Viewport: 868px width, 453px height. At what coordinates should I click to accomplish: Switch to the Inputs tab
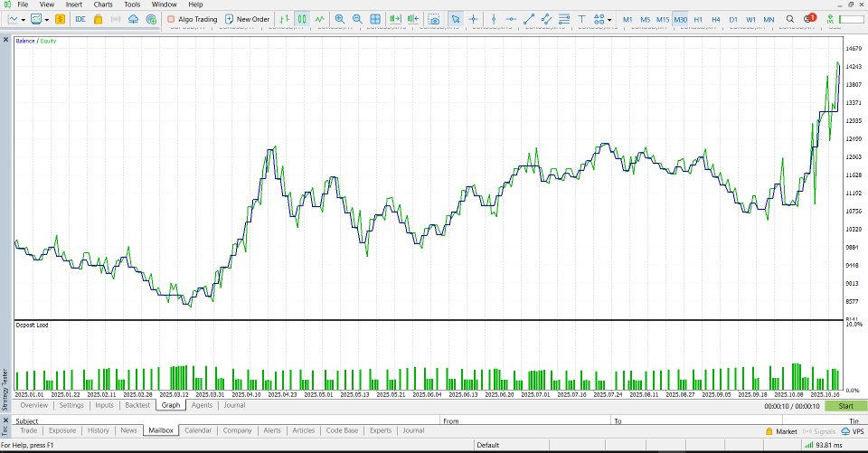pos(104,405)
